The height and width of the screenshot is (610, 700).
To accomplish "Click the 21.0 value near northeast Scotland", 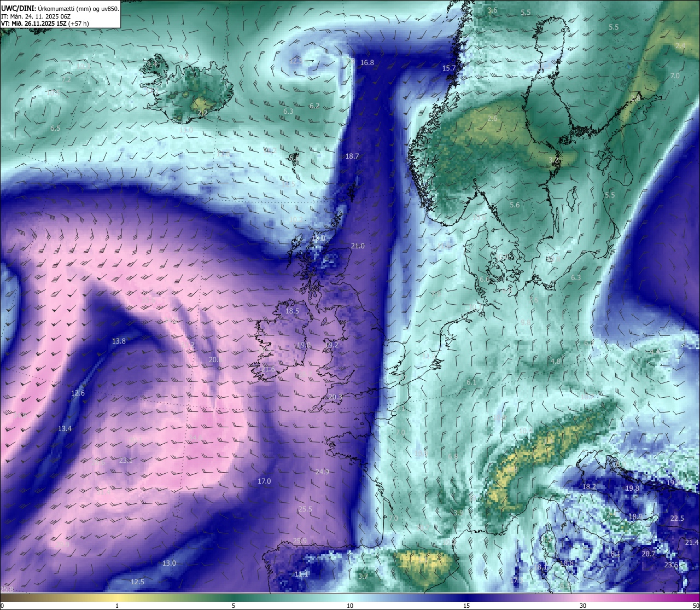I will tap(358, 246).
